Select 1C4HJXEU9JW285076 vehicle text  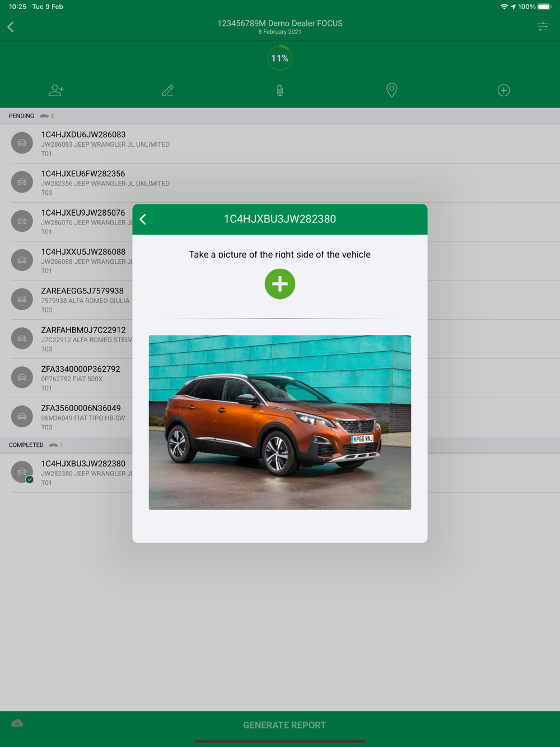pos(83,213)
